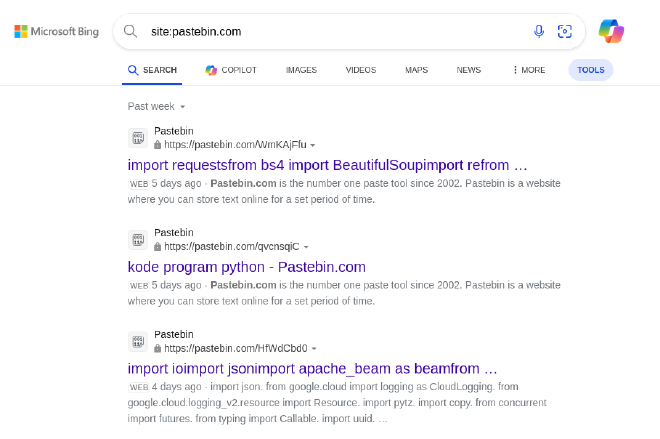This screenshot has height=439, width=660.
Task: Open visual search camera icon
Action: click(564, 31)
